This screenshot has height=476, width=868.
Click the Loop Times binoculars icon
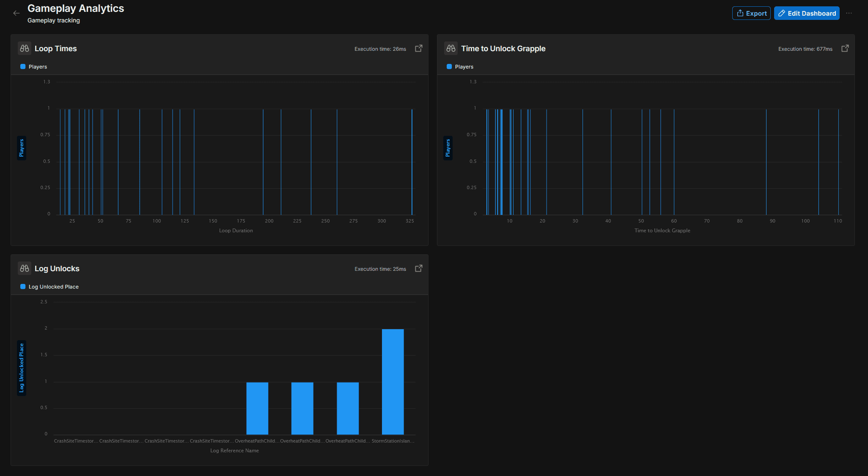25,48
